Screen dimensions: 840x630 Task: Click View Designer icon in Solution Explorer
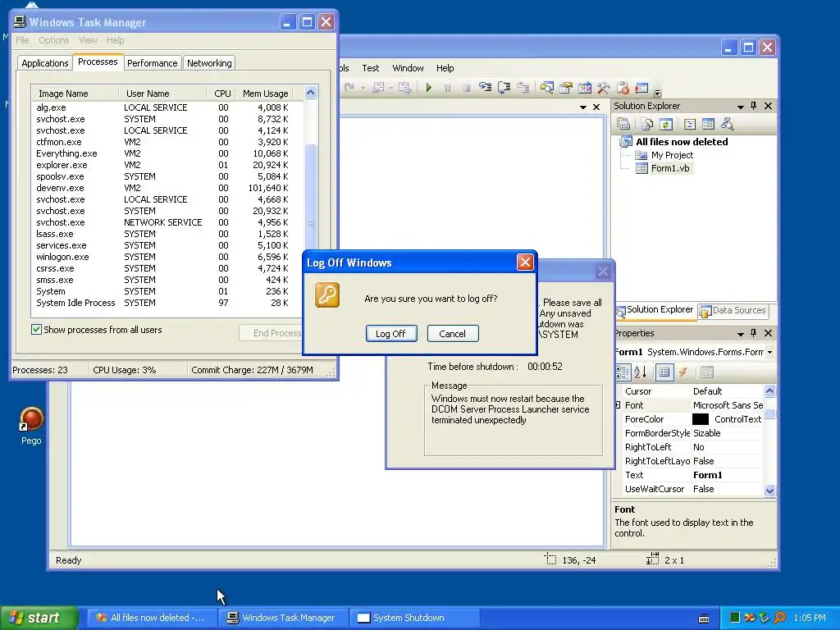pyautogui.click(x=708, y=125)
